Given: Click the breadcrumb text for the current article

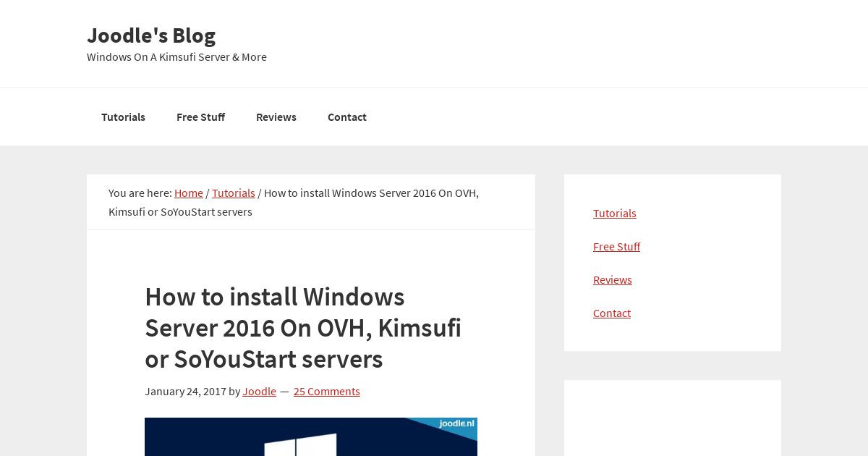Looking at the screenshot, I should (x=294, y=202).
